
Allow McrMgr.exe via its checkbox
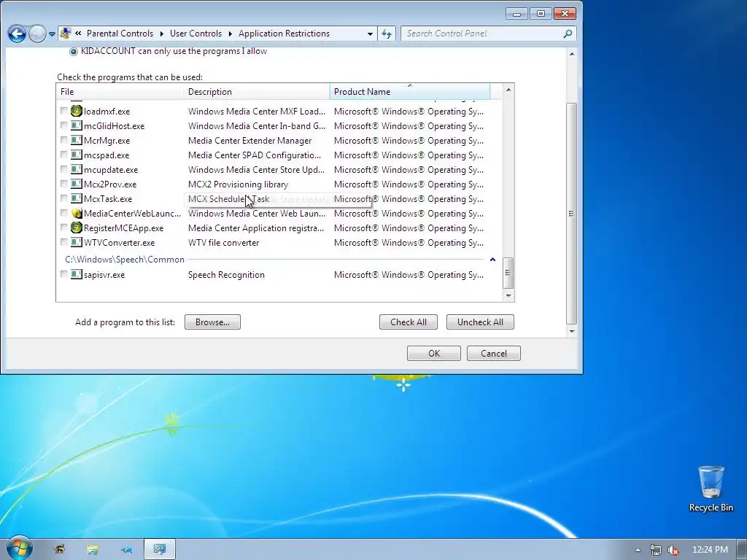click(64, 140)
